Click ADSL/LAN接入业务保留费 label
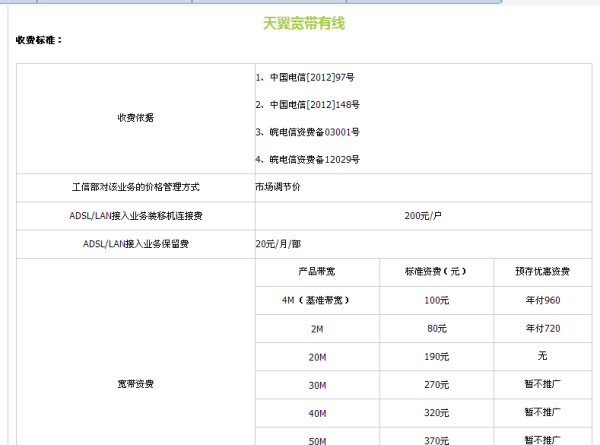600x445 pixels. (x=135, y=244)
